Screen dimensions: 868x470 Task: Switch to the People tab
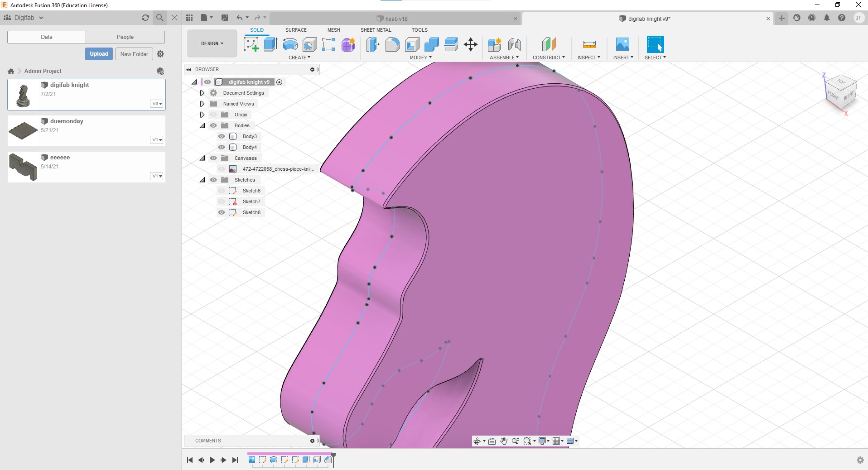(x=125, y=37)
